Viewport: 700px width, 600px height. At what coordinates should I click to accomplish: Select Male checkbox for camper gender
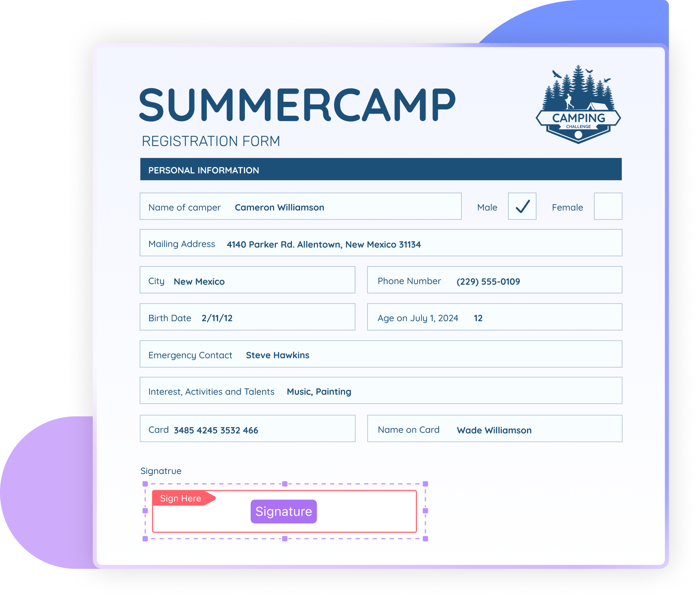tap(523, 200)
